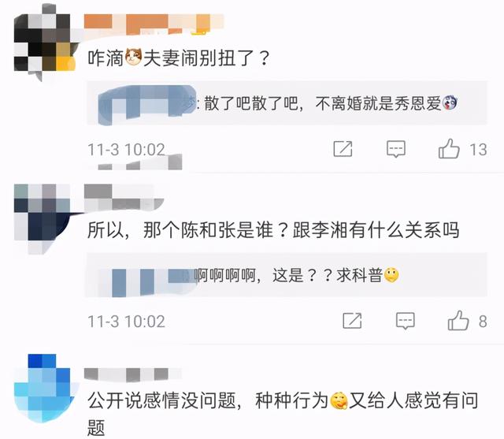This screenshot has height=439, width=504.
Task: Like the comment with 13 likes
Action: pyautogui.click(x=449, y=149)
